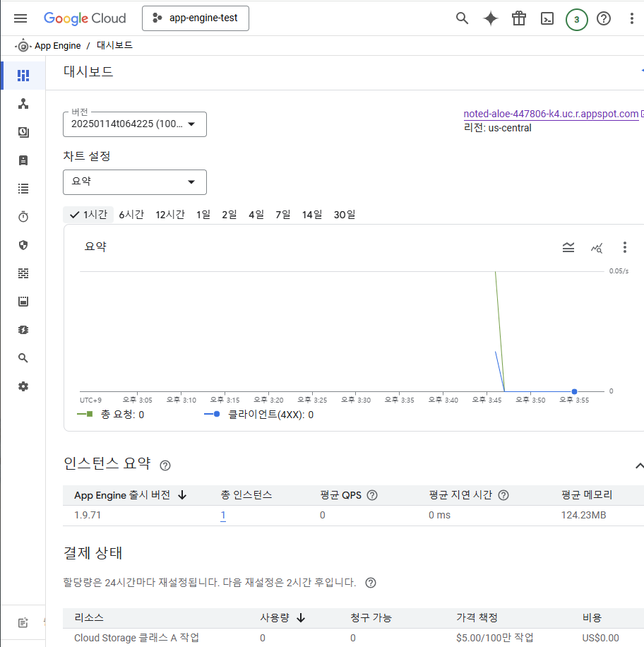Viewport: 644px width, 647px height.
Task: Open Instances icon in left sidebar
Action: click(x=23, y=160)
